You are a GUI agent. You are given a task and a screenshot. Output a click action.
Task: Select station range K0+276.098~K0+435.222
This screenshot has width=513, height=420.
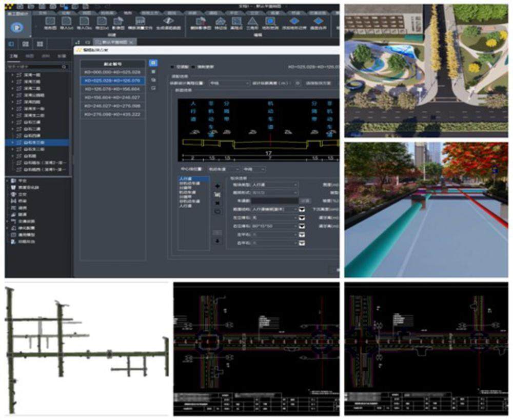point(112,114)
